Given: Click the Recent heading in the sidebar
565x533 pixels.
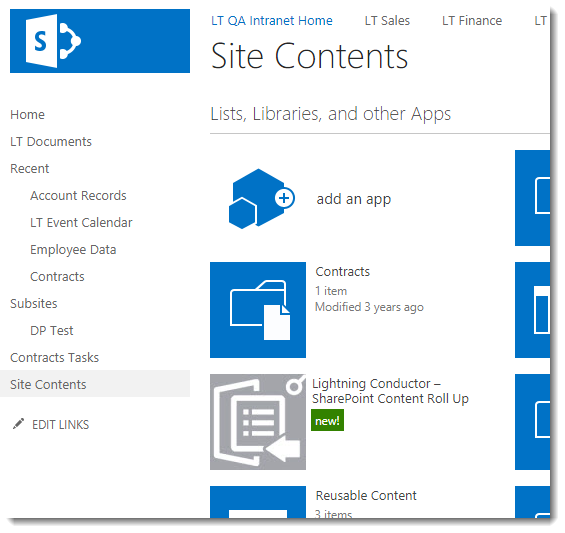Looking at the screenshot, I should pyautogui.click(x=30, y=169).
